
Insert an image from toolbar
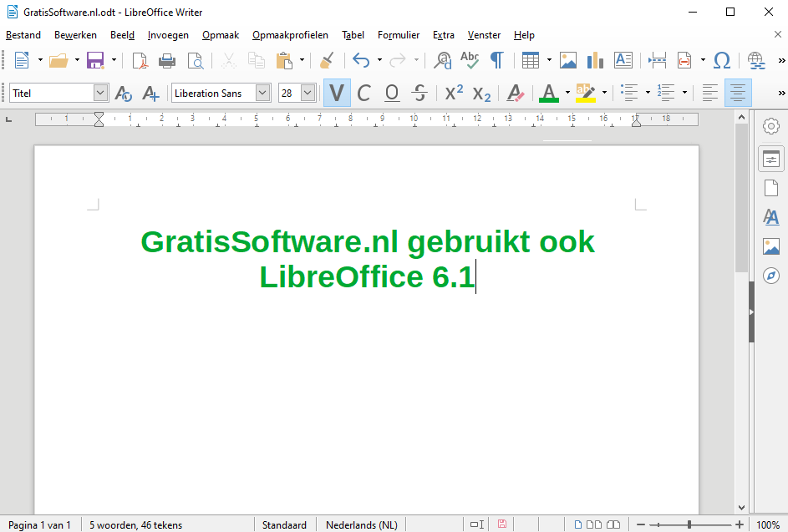point(568,60)
